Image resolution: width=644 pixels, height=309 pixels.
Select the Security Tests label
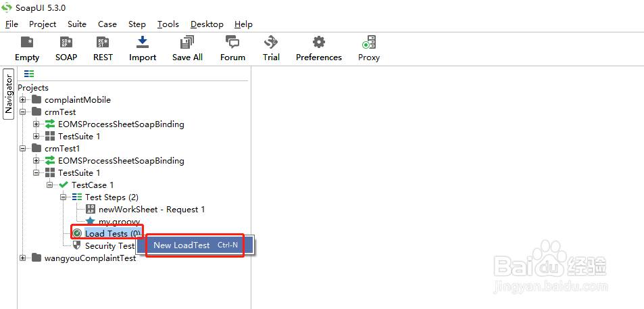(110, 245)
